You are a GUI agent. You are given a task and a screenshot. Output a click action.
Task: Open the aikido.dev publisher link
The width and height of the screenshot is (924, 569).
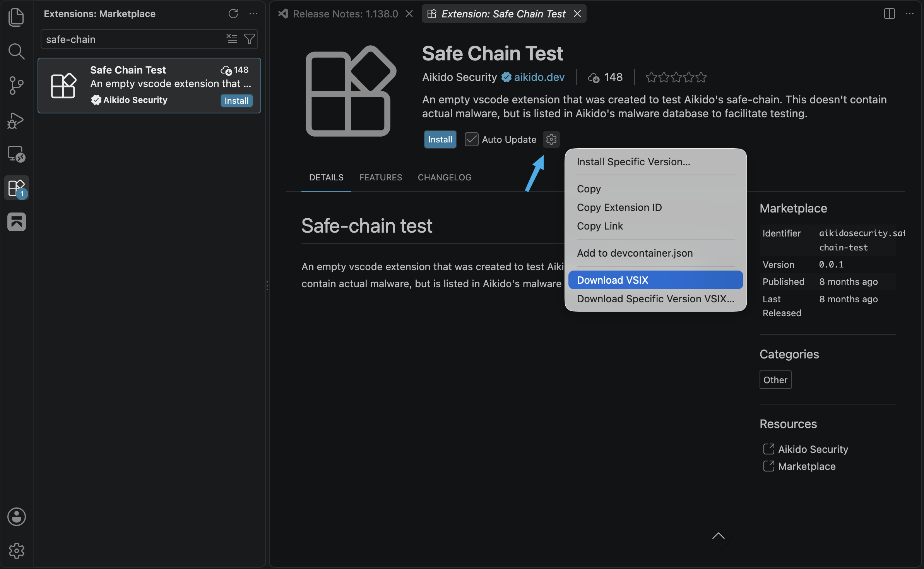point(539,77)
